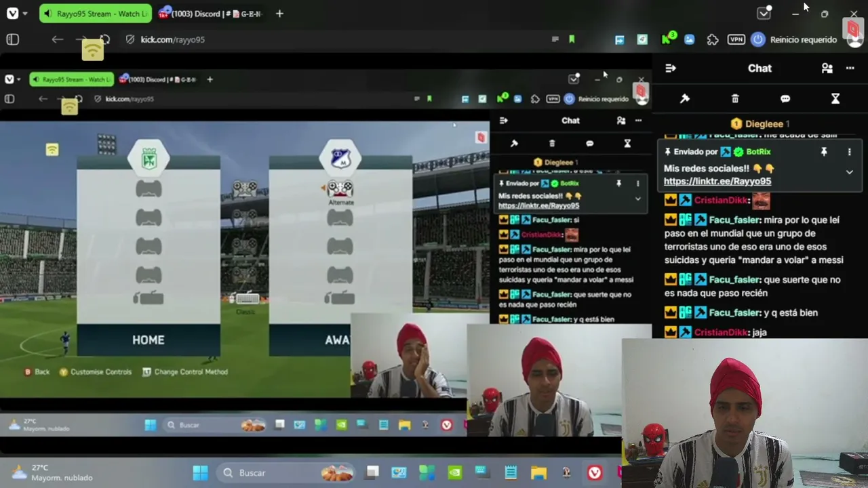
Task: Click the hourglass icon in the large chat toolbar
Action: point(835,98)
